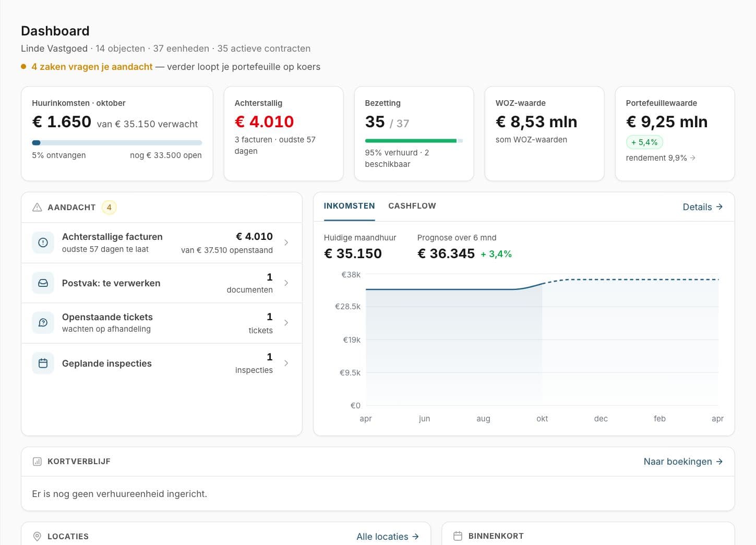Click the 'Postvak: te verwerken' row title
The image size is (756, 545).
point(111,283)
